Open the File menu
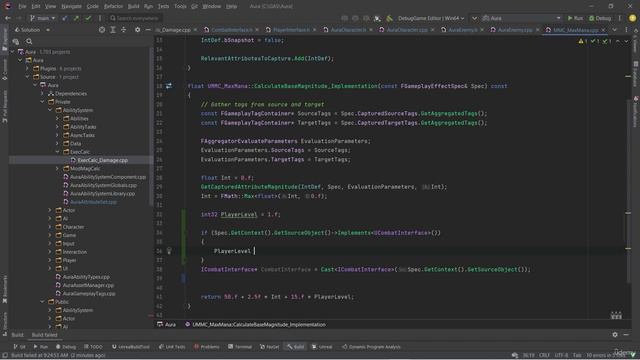 coord(22,7)
